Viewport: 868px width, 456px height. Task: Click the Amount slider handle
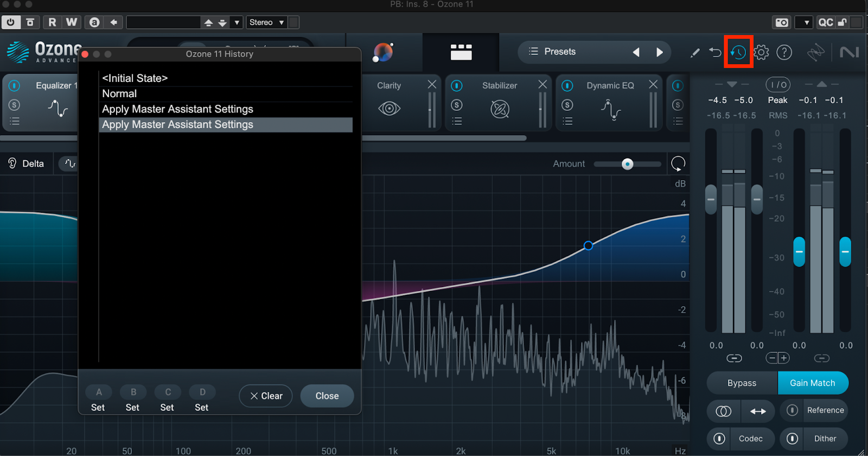[627, 164]
